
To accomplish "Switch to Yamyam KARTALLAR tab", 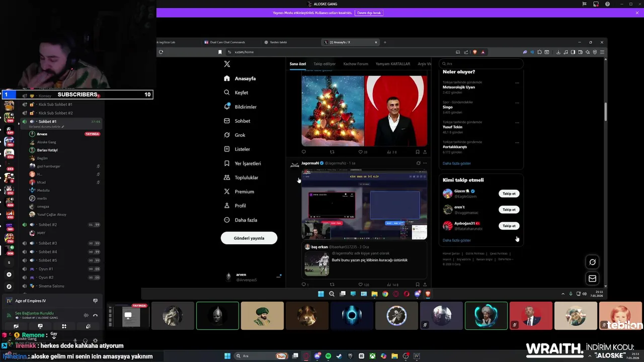I will pos(393,64).
